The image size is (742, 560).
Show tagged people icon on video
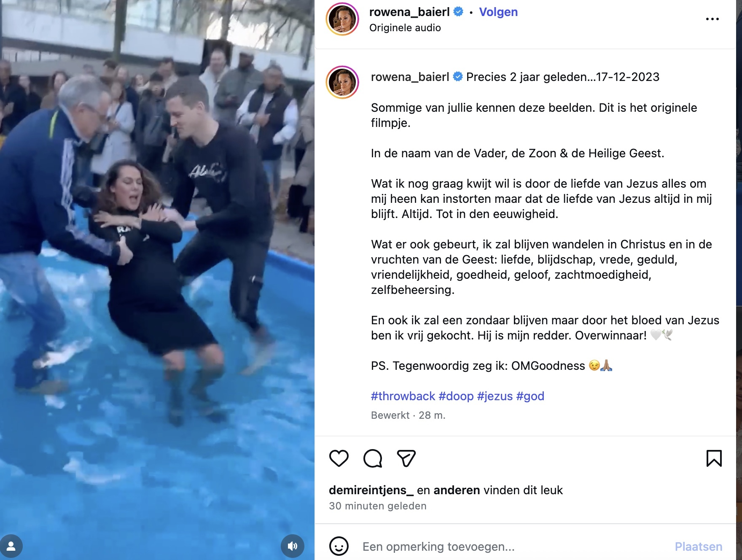coord(11,546)
